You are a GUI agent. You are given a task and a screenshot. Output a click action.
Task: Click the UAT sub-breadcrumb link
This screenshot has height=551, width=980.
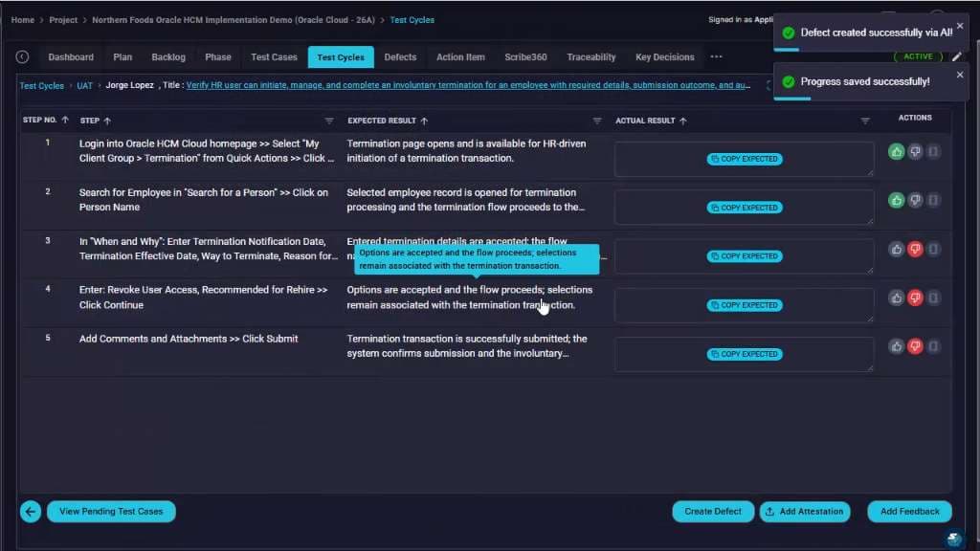[84, 85]
